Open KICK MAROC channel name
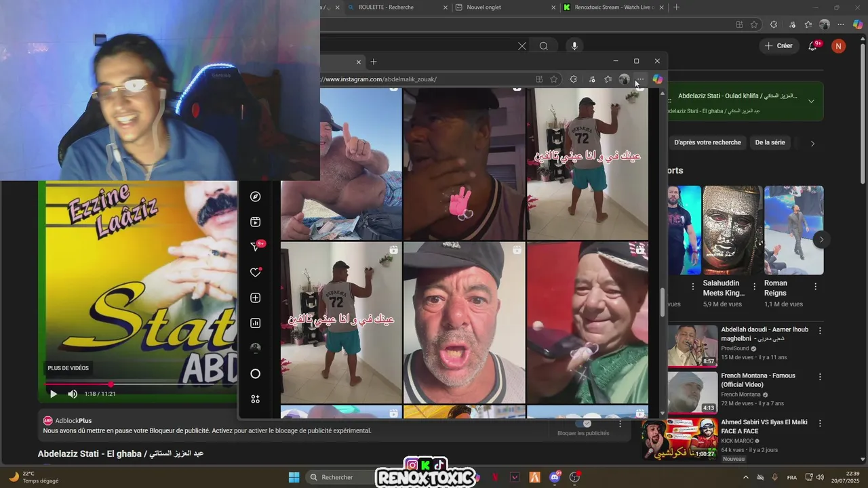The width and height of the screenshot is (868, 488). [x=737, y=441]
